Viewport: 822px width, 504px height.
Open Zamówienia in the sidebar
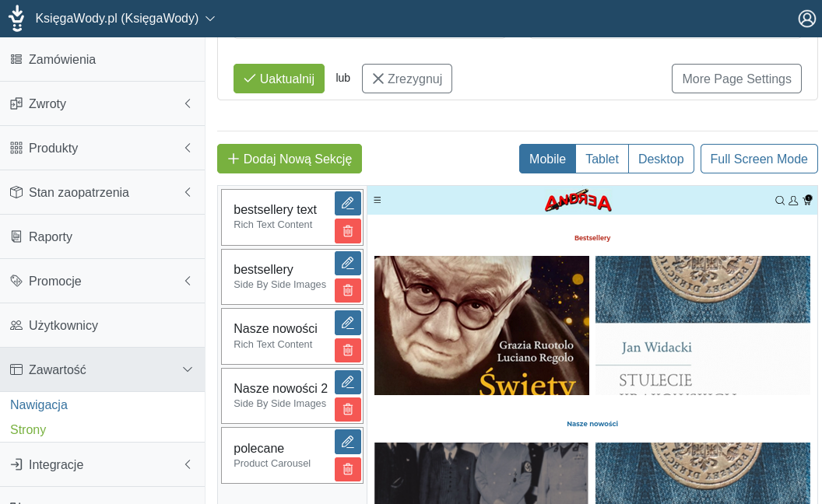pyautogui.click(x=102, y=59)
